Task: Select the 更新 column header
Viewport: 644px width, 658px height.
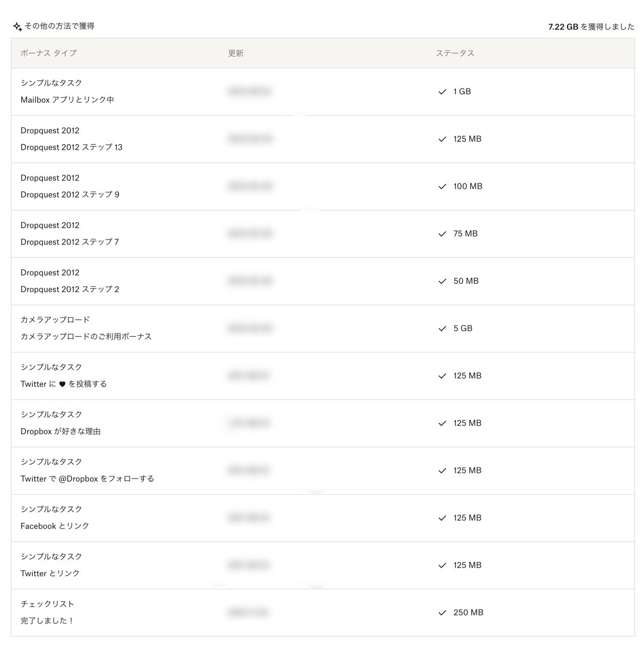Action: (236, 53)
